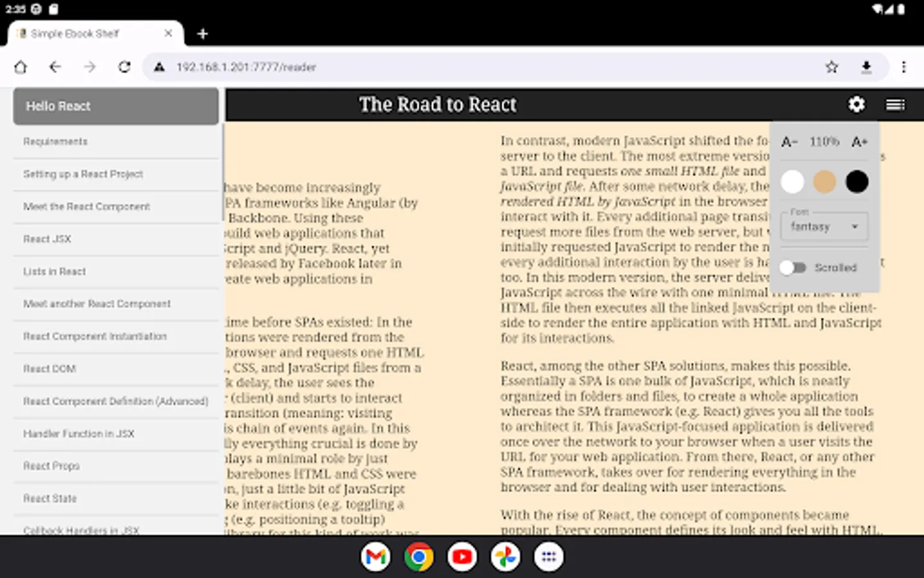The image size is (924, 578).
Task: Launch Chrome from the dock
Action: coord(419,557)
